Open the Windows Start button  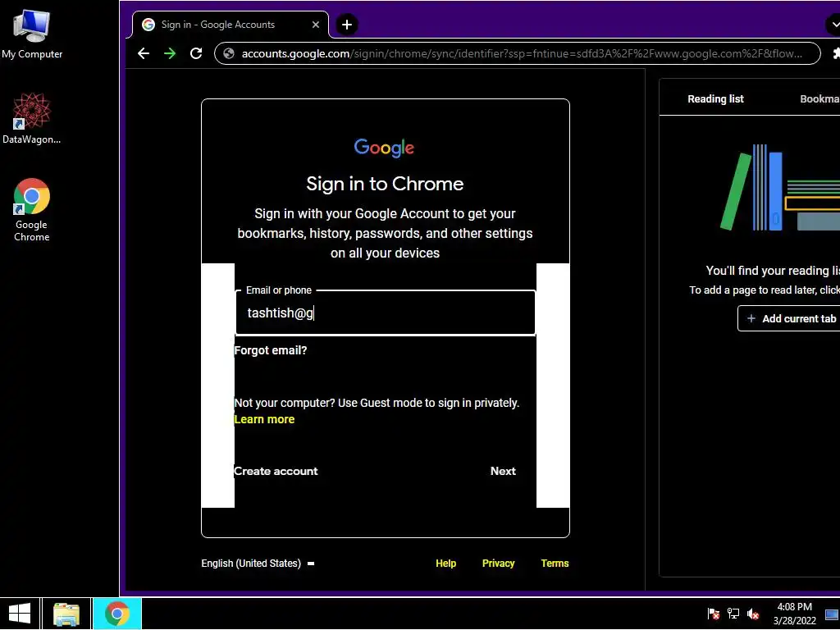pyautogui.click(x=20, y=614)
